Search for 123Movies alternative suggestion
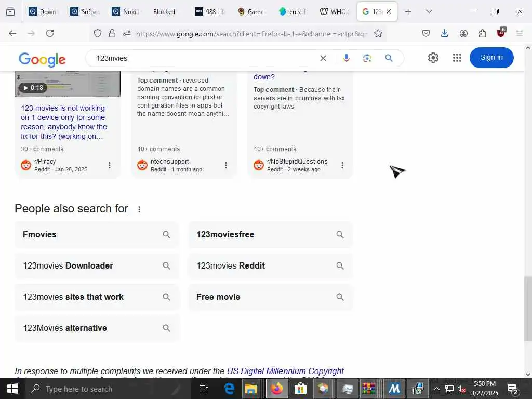 (97, 328)
